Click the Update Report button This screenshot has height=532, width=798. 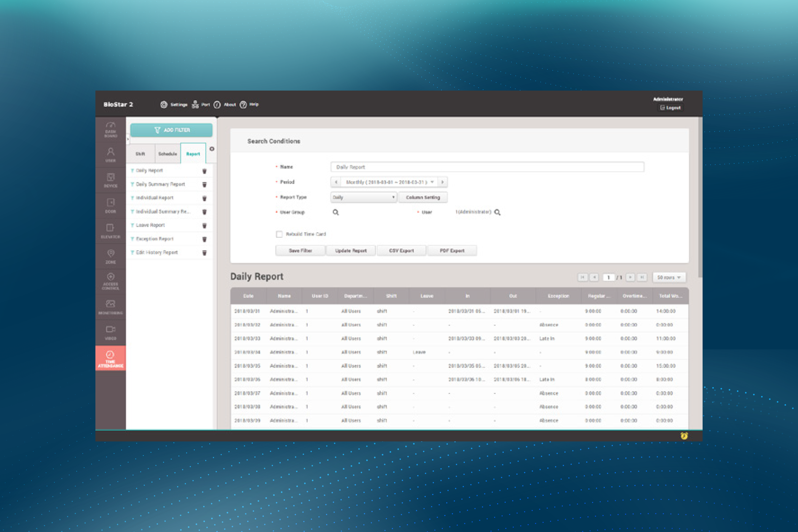click(x=351, y=251)
